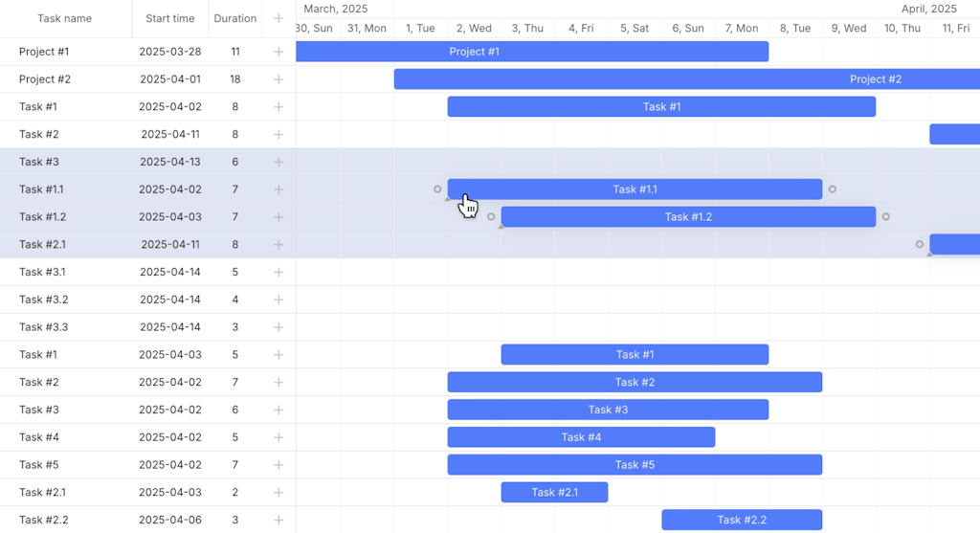Select the Task #1 bar ending on 9, Wed

(662, 107)
